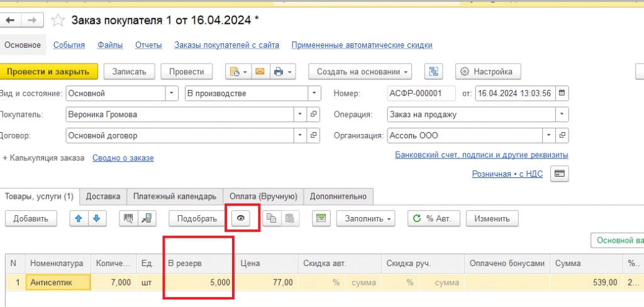Screen dimensions: 644x307
Task: Open Основной договор contract card icon
Action: pos(313,135)
